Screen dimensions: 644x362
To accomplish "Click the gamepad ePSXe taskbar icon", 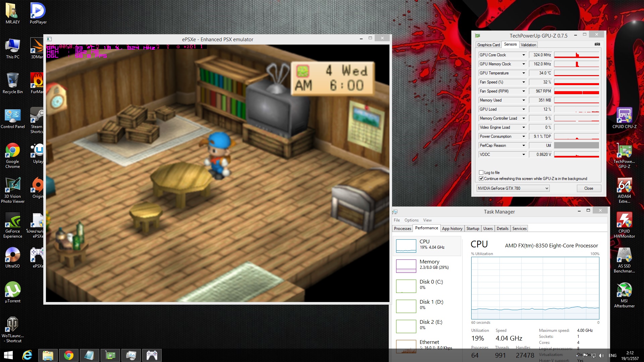I will click(152, 355).
